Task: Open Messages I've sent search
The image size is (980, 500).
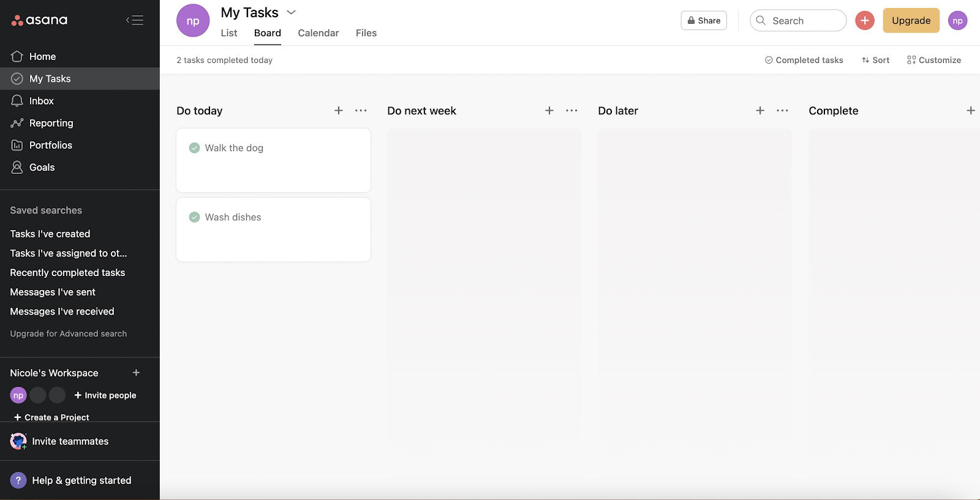Action: click(53, 293)
